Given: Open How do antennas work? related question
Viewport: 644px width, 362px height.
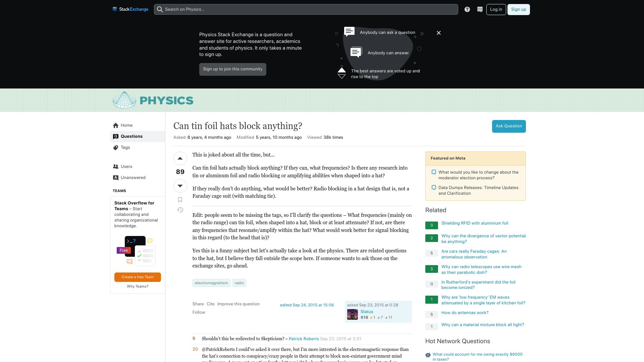Looking at the screenshot, I should (x=465, y=313).
